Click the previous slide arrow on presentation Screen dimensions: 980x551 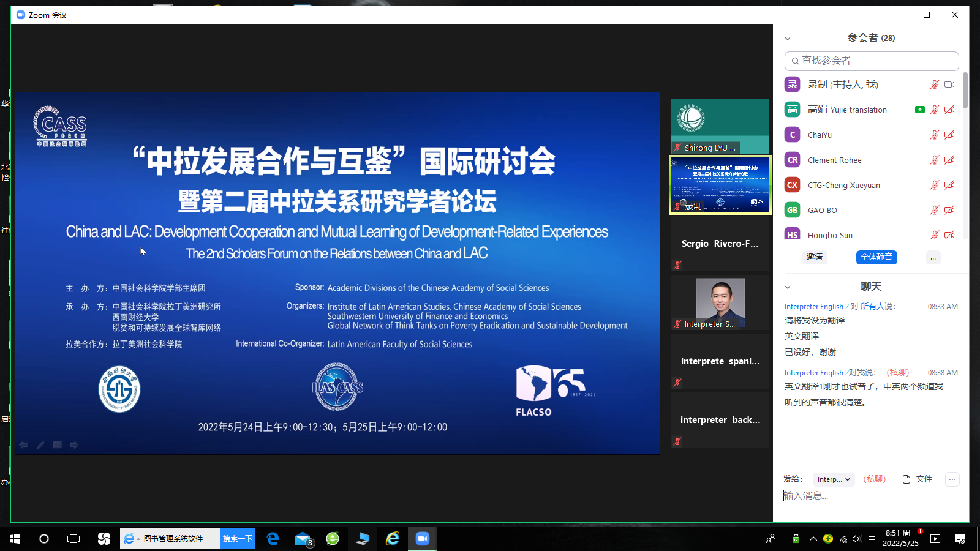[23, 445]
